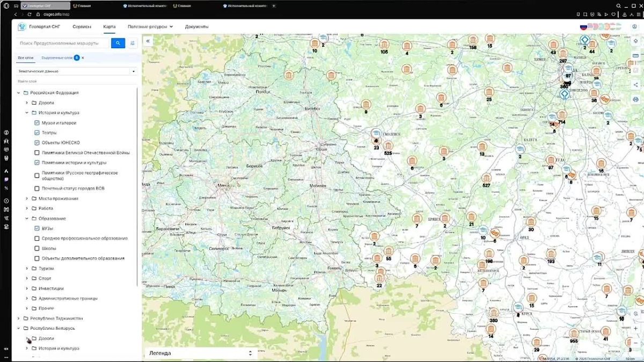
Task: Click the museum cluster marker numbered 158
Action: tap(473, 40)
